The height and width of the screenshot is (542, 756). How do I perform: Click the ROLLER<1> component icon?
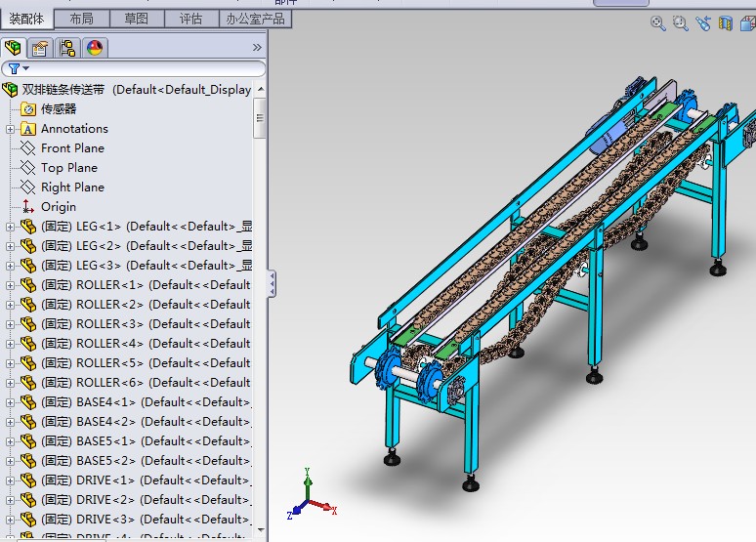(x=28, y=285)
